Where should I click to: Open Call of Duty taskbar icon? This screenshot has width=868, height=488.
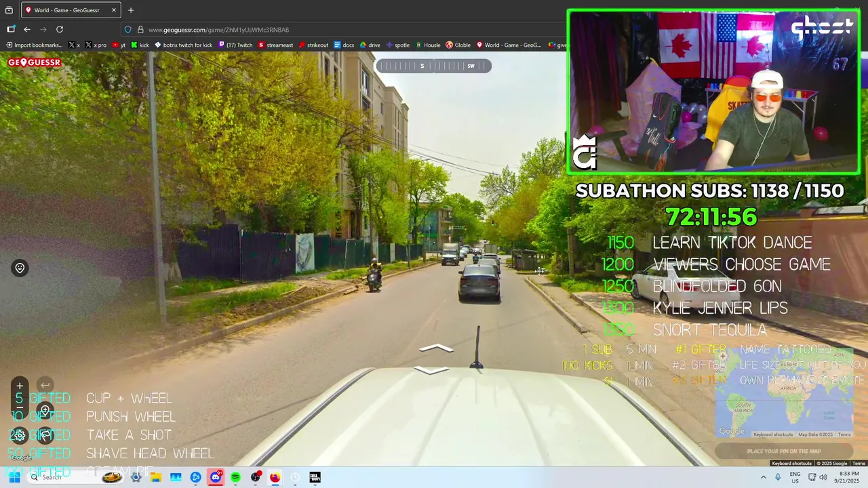[x=315, y=477]
